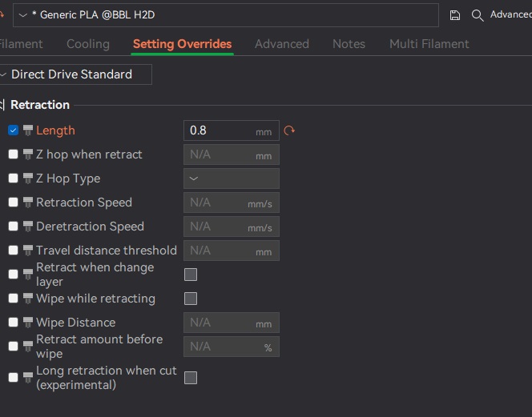532x417 pixels.
Task: Click the nozzle icon next to Deretraction Speed
Action: (28, 227)
